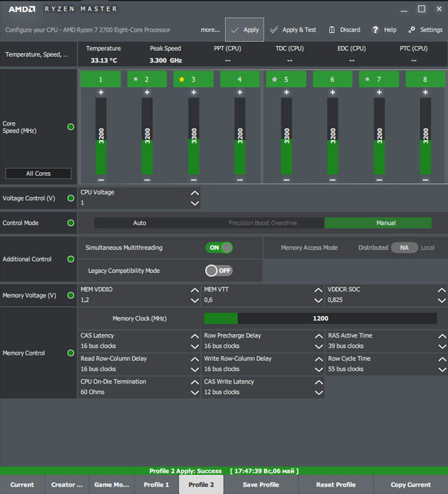Click plus icon above core 1 slider

click(101, 92)
